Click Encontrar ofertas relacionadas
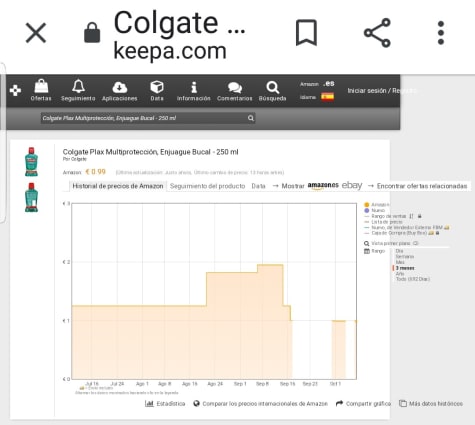The width and height of the screenshot is (475, 425). pos(422,186)
